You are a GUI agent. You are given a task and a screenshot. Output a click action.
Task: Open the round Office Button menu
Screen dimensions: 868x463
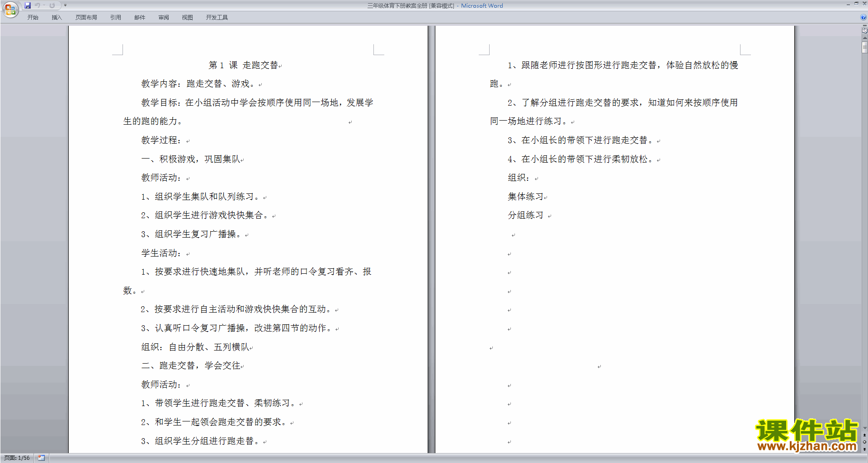(x=10, y=9)
